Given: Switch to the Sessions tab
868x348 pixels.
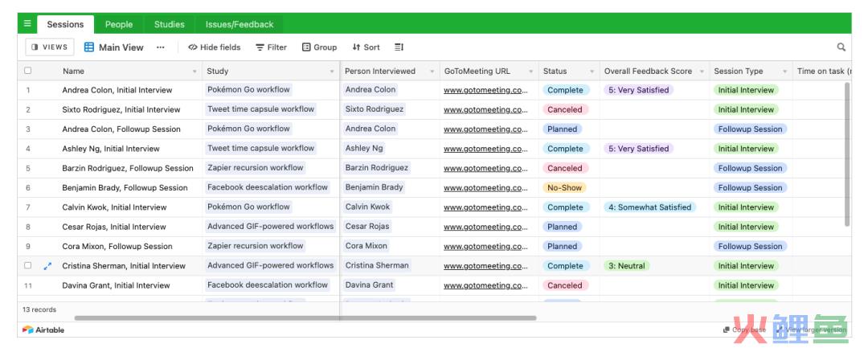Looking at the screenshot, I should click(65, 24).
